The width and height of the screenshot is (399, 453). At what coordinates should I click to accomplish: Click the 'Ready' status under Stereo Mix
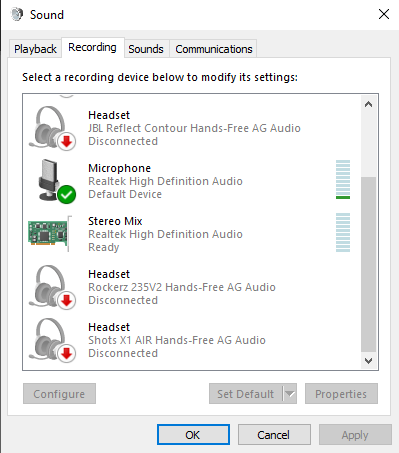(x=104, y=247)
